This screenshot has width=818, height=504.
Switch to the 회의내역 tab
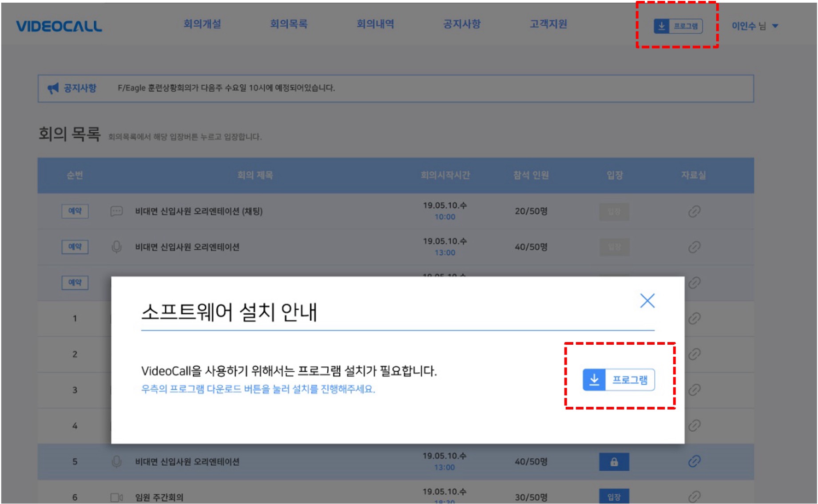375,25
